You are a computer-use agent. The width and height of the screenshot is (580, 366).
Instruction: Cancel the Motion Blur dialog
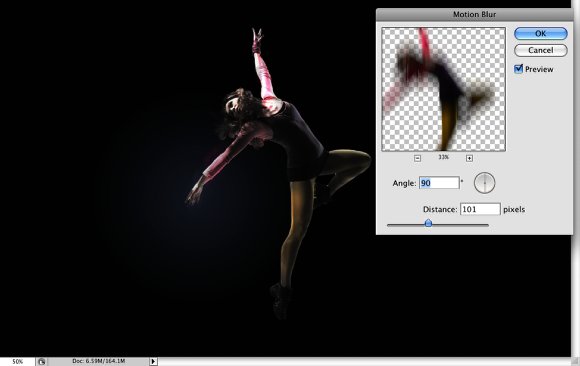point(540,50)
